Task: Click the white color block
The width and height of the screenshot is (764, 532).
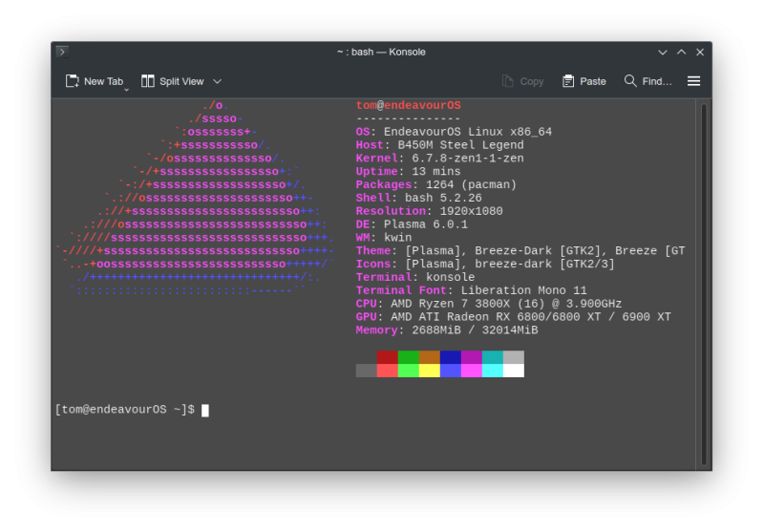Action: (x=514, y=371)
